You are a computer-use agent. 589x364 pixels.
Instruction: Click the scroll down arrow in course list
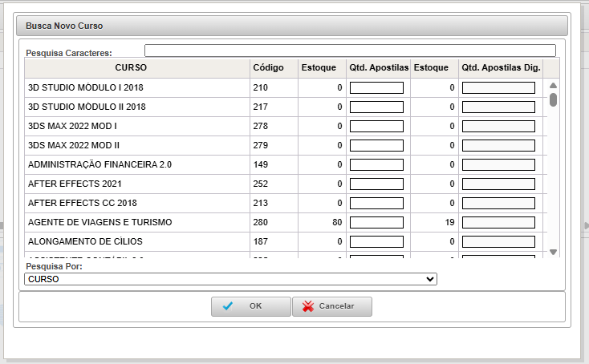553,252
